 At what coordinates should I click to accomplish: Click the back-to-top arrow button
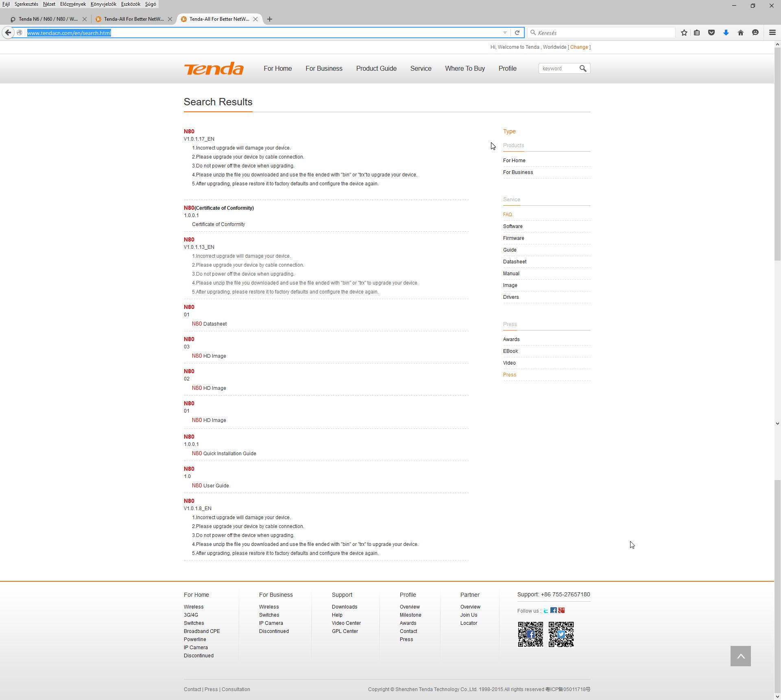point(741,656)
